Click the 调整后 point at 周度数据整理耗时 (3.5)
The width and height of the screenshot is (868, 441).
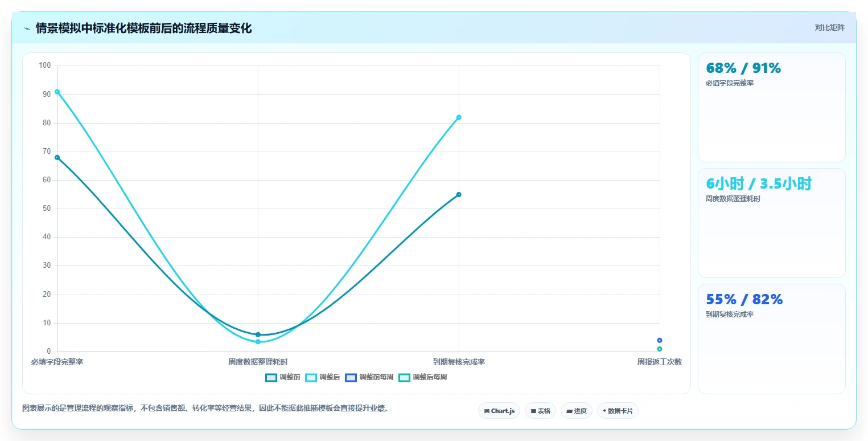258,341
